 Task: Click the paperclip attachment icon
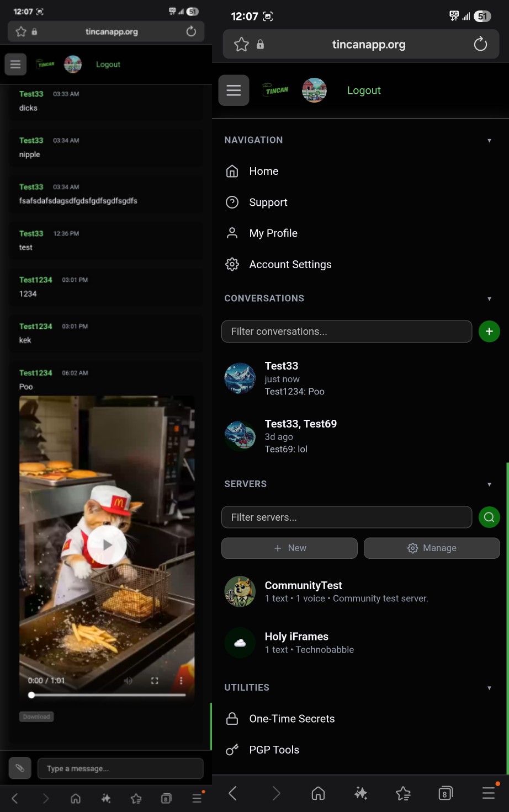20,768
